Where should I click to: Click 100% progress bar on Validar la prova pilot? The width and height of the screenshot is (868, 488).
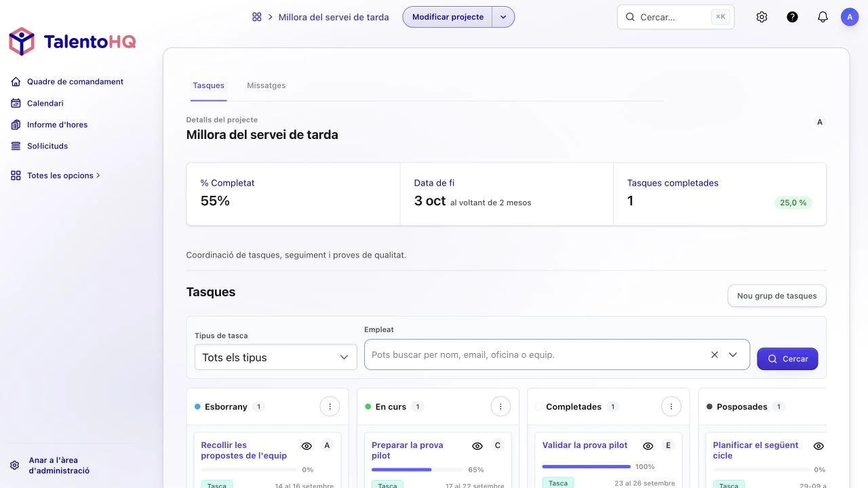click(586, 466)
